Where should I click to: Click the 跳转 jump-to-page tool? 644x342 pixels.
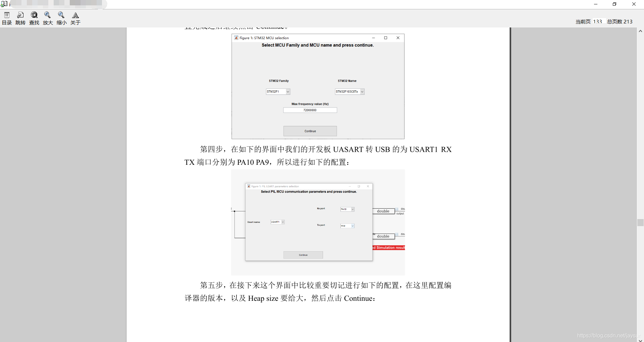20,18
